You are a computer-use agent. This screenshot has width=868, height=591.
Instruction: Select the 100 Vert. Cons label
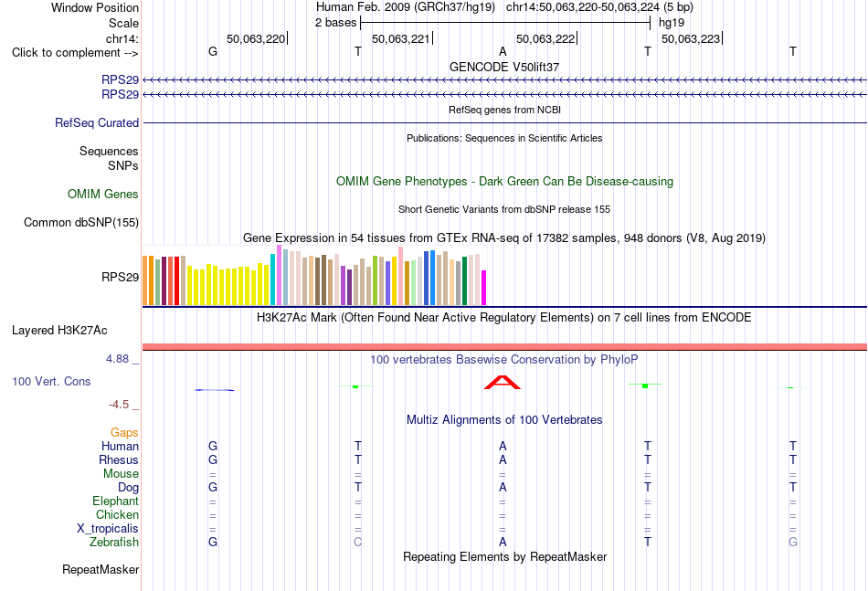click(x=51, y=381)
